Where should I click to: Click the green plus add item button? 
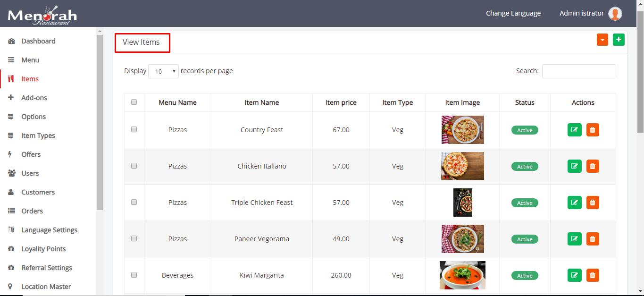tap(619, 40)
